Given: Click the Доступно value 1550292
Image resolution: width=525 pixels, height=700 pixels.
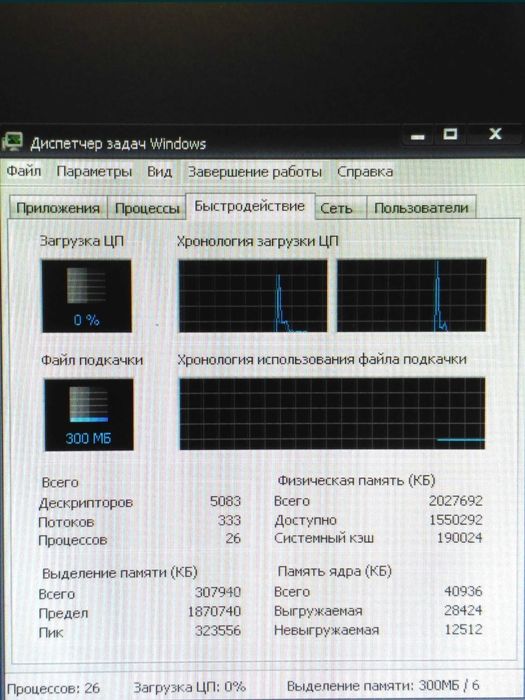Looking at the screenshot, I should click(456, 520).
